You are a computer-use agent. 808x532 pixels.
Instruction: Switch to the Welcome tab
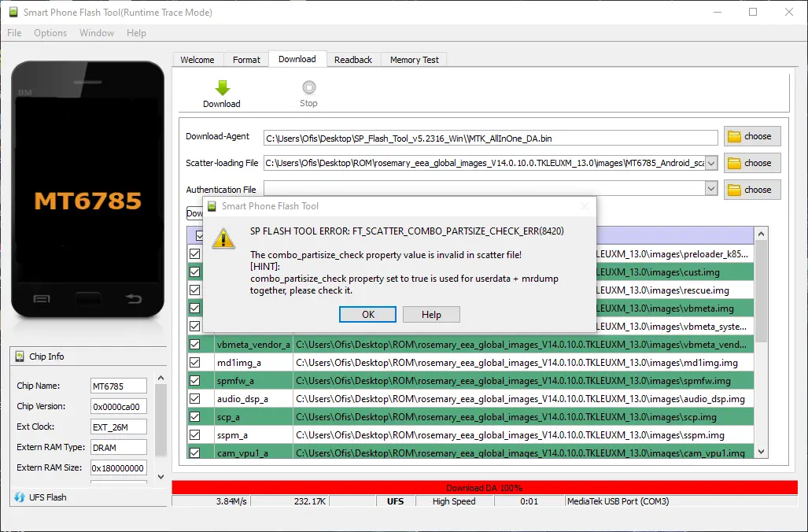coord(197,60)
